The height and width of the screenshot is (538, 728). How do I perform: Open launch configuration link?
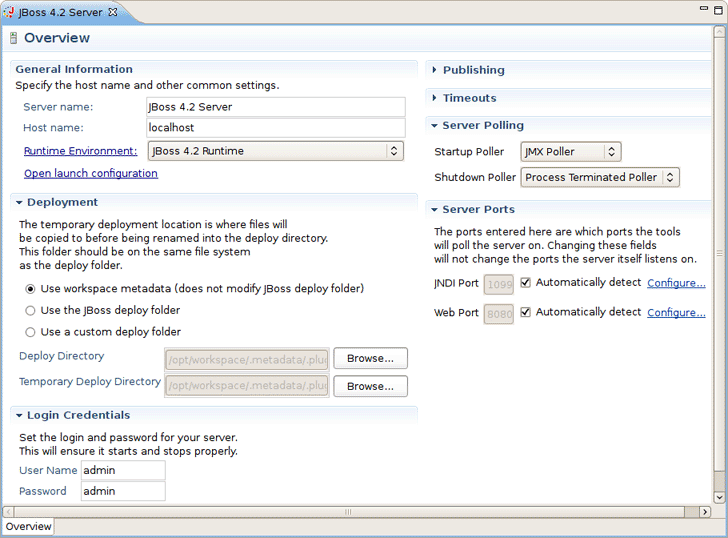91,173
